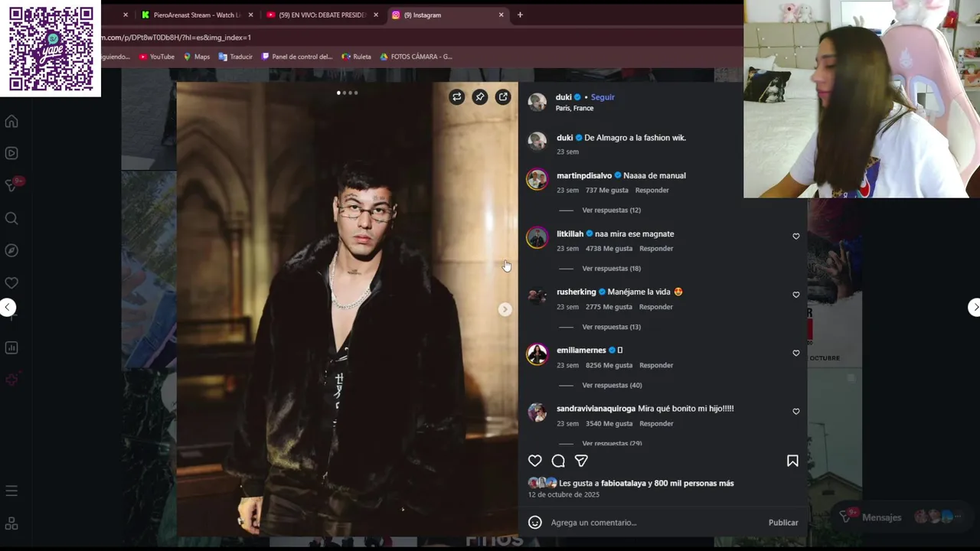980x551 pixels.
Task: Select the first carousel dot indicator
Action: click(x=338, y=93)
